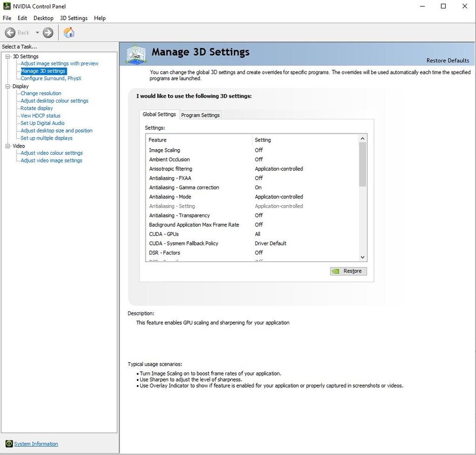Click the On value for Gamma correction
476x455 pixels.
[x=258, y=187]
